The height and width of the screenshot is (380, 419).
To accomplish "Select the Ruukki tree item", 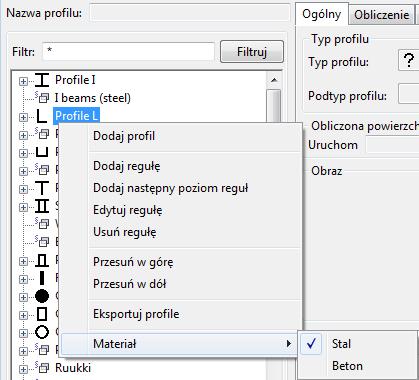I will [73, 368].
